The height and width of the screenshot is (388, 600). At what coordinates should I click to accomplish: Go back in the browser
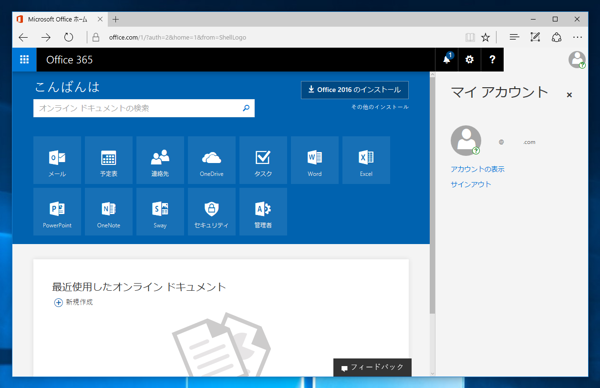pyautogui.click(x=23, y=37)
